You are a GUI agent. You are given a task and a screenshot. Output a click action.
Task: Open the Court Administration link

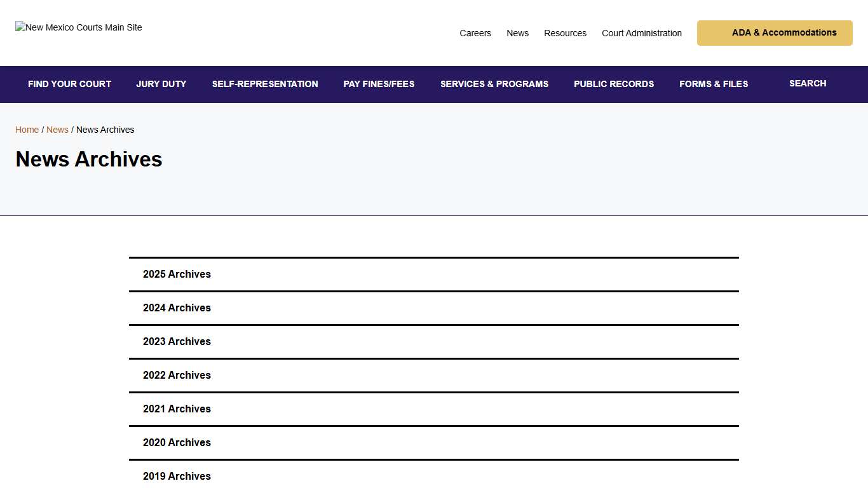642,33
